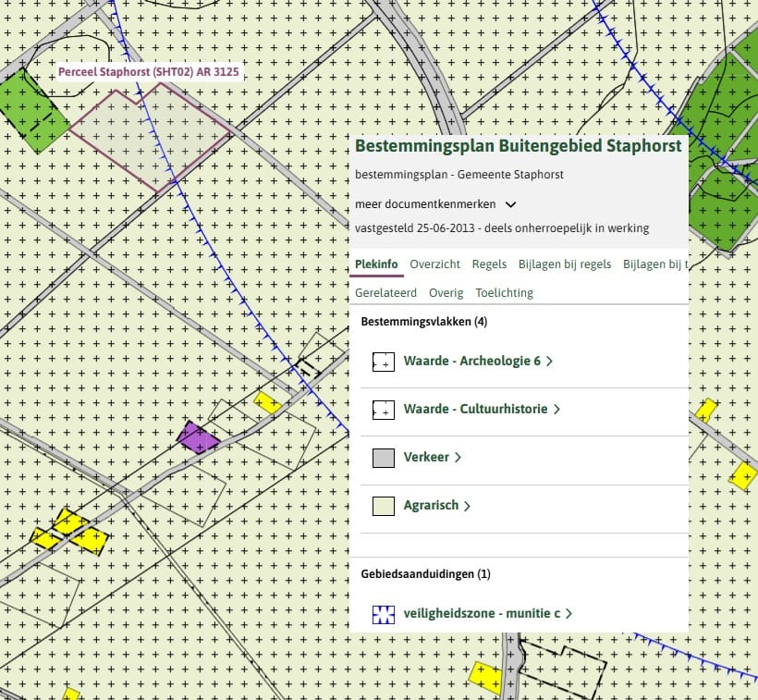The image size is (758, 700).
Task: Switch to the Overig tab
Action: pyautogui.click(x=446, y=293)
